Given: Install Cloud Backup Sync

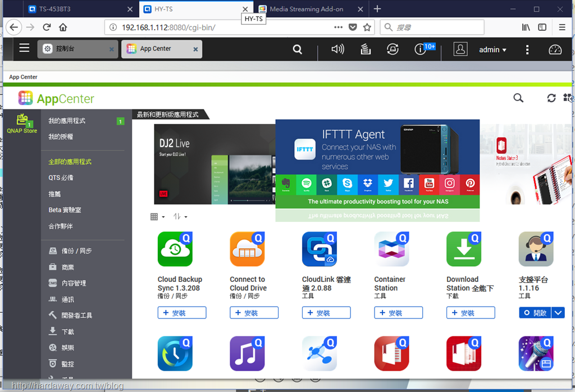Looking at the screenshot, I should pos(182,313).
